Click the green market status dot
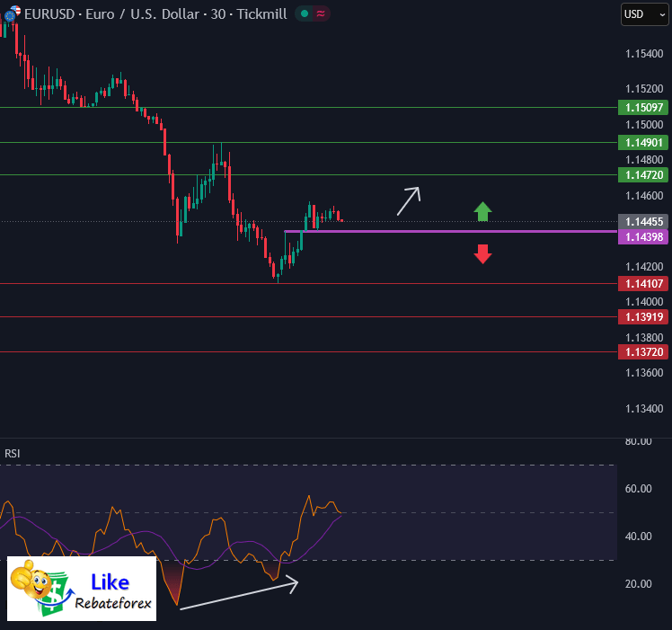Image resolution: width=672 pixels, height=630 pixels. click(x=305, y=13)
